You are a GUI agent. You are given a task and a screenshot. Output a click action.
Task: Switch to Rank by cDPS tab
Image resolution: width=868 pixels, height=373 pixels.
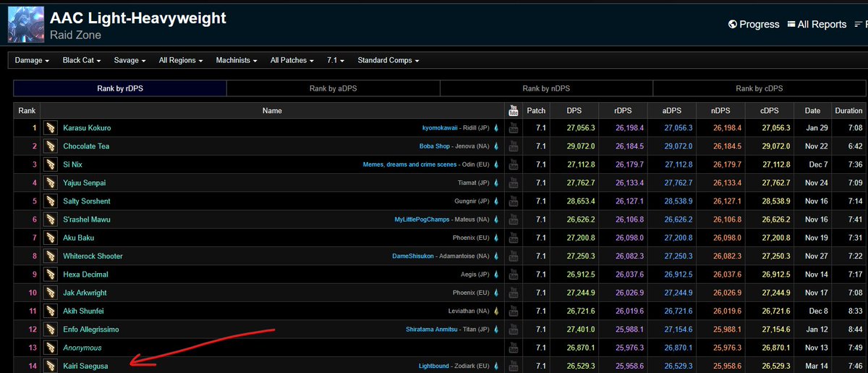pyautogui.click(x=759, y=88)
